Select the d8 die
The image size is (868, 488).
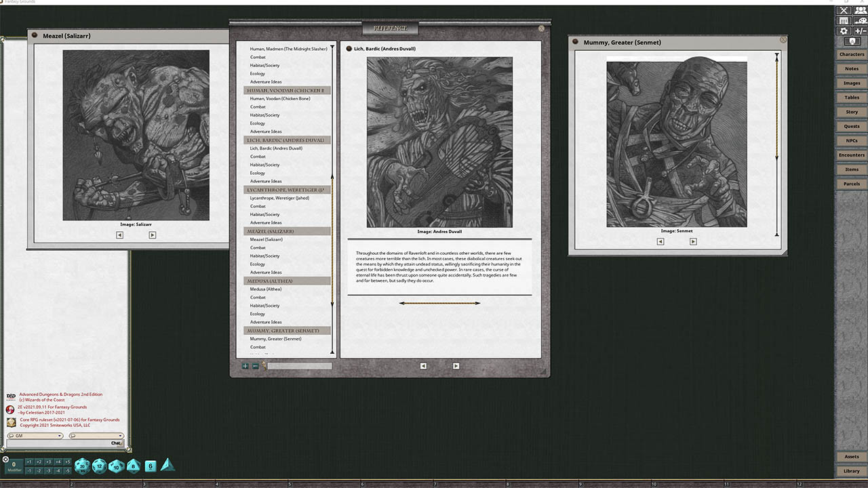point(134,466)
